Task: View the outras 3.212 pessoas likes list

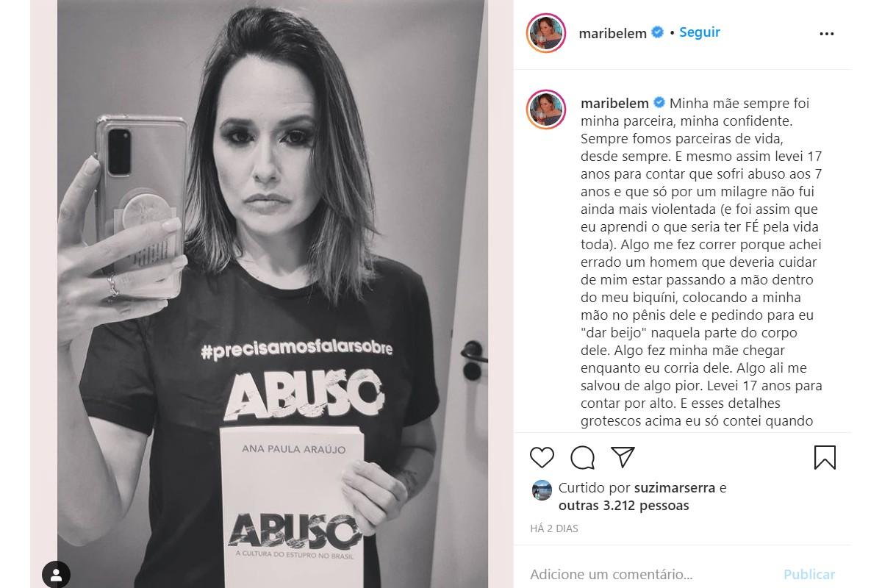Action: click(624, 506)
